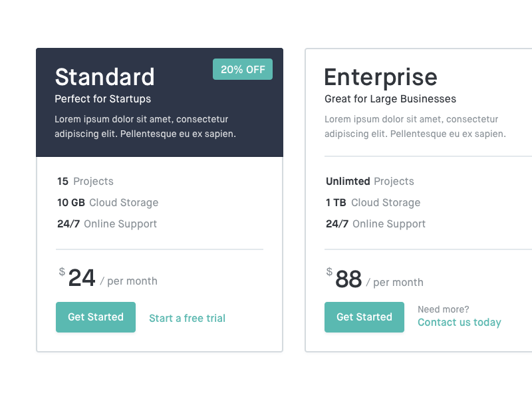Viewport: 532px width, 399px height.
Task: Select the Enterprise plan heading
Action: [380, 77]
